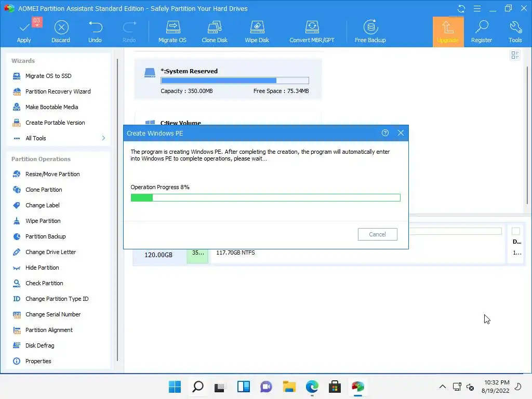Click help icon in Create Windows PE dialog
This screenshot has width=532, height=399.
385,133
